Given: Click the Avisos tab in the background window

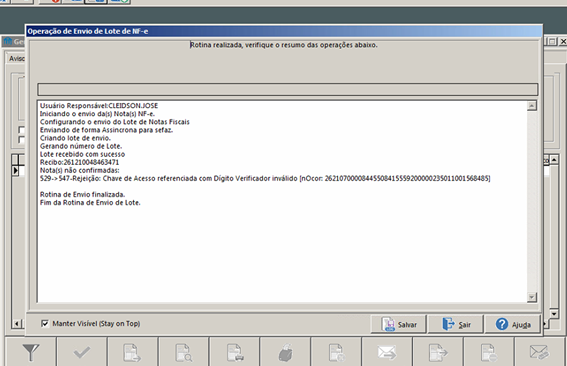Looking at the screenshot, I should [17, 59].
